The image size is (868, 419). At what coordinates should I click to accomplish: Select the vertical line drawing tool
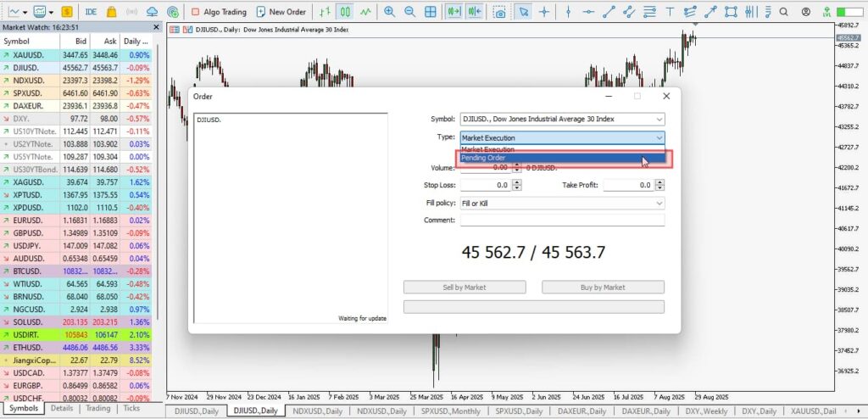pos(568,12)
